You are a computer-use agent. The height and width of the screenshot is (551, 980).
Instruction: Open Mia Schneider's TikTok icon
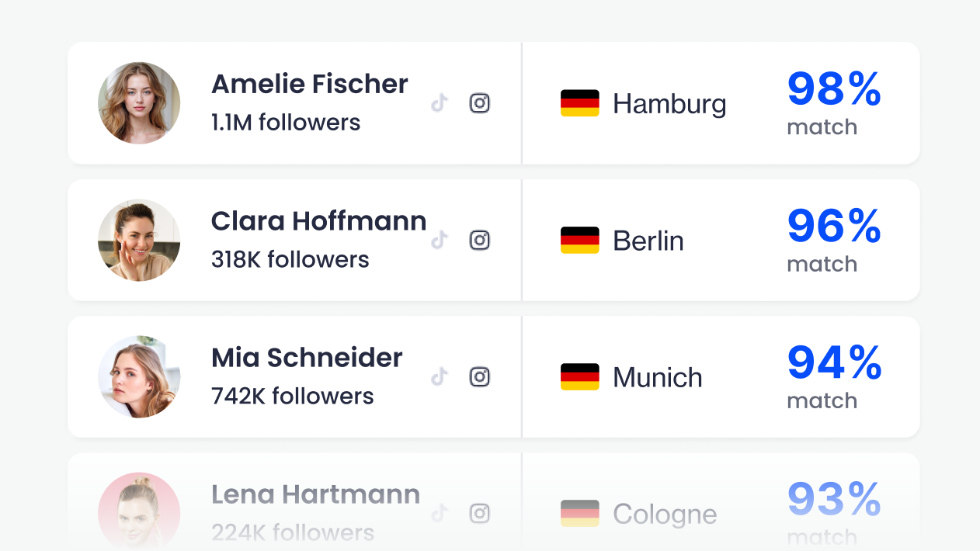tap(440, 376)
